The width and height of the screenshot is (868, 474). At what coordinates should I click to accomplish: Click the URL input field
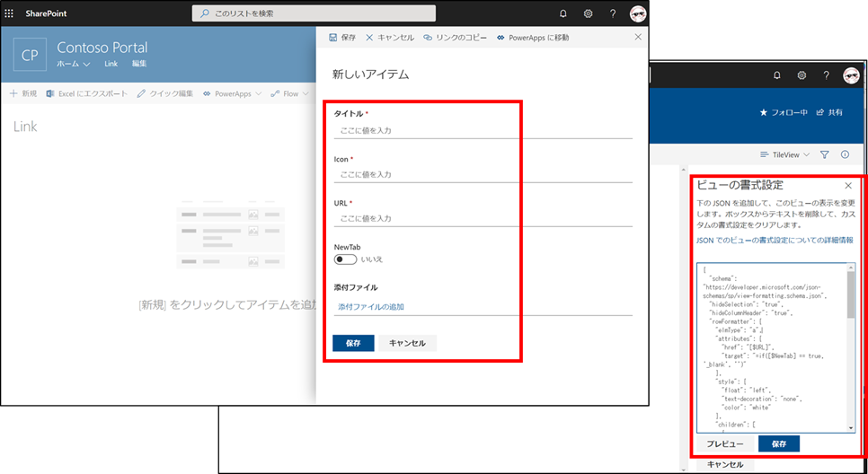coord(483,218)
